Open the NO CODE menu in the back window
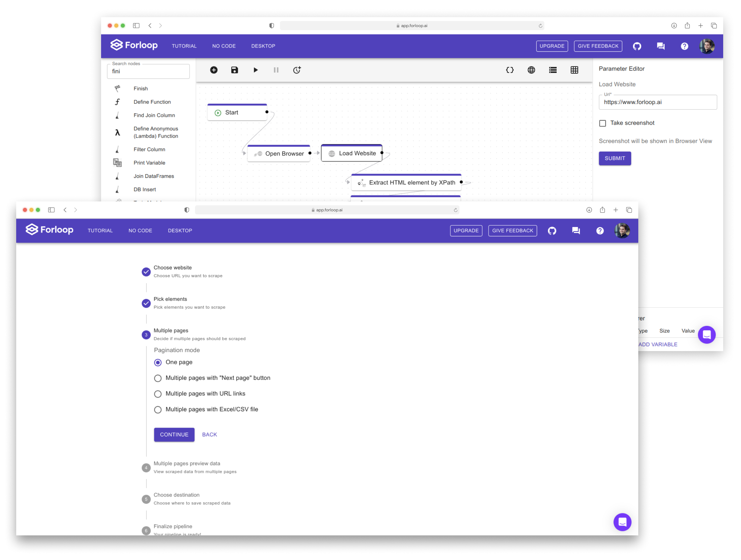 tap(224, 46)
